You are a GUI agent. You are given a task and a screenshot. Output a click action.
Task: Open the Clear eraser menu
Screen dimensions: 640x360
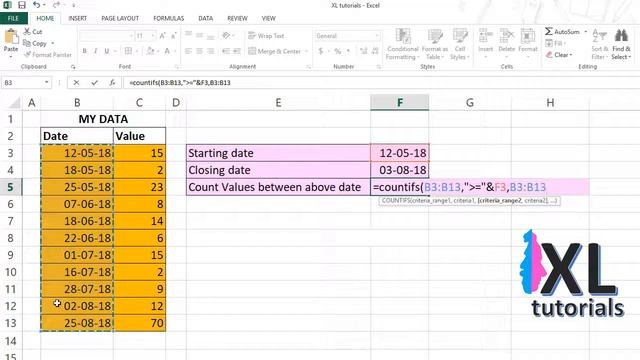coord(559,55)
